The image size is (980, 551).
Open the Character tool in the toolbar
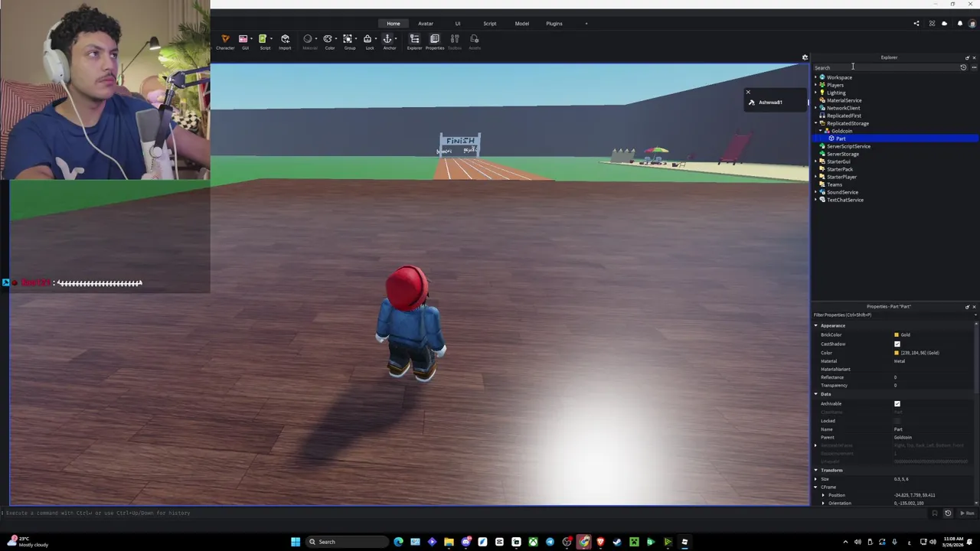click(225, 41)
